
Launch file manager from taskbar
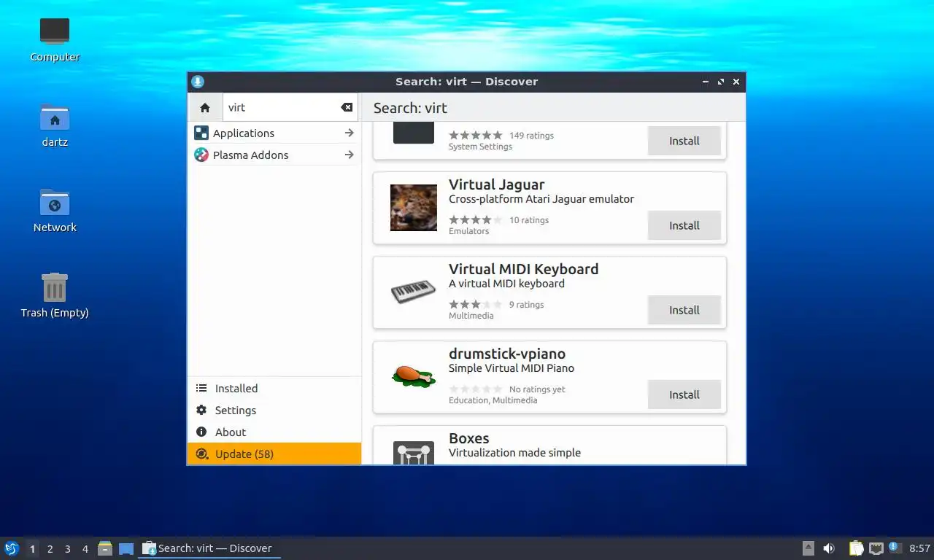pyautogui.click(x=105, y=548)
